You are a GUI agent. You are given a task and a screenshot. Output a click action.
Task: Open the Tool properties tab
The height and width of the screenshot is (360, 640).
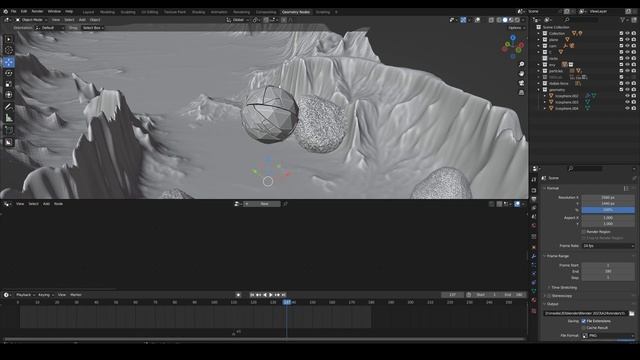click(534, 180)
